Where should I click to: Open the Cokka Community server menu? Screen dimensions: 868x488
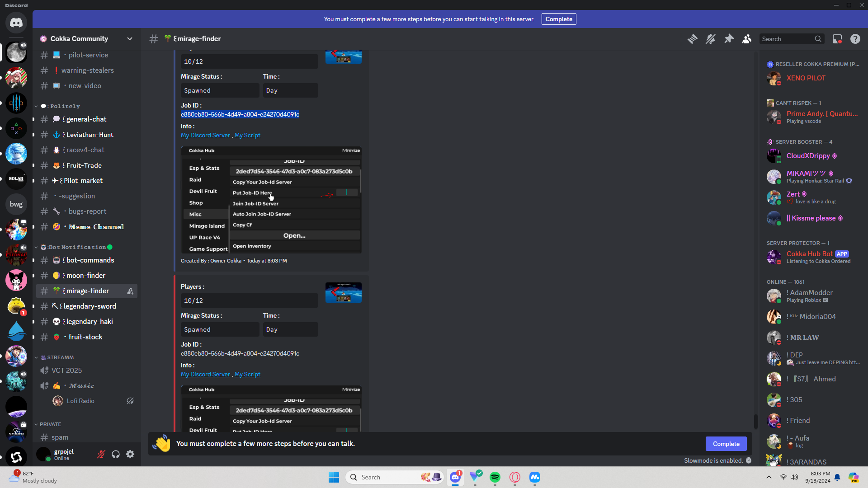click(x=87, y=39)
